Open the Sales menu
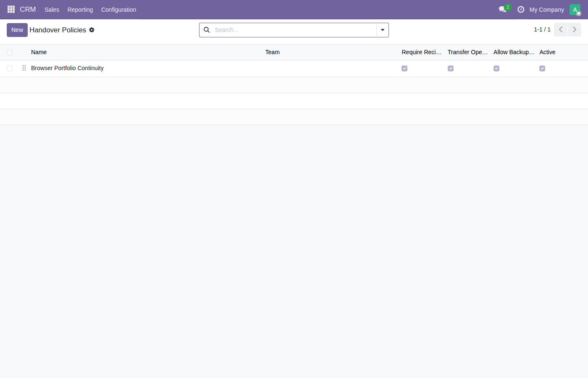 52,10
